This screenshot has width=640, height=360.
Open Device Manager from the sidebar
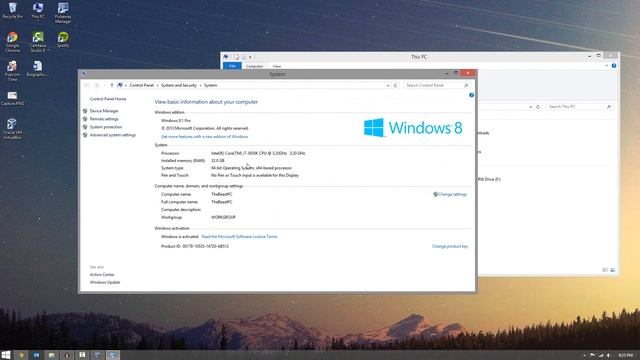(x=104, y=111)
